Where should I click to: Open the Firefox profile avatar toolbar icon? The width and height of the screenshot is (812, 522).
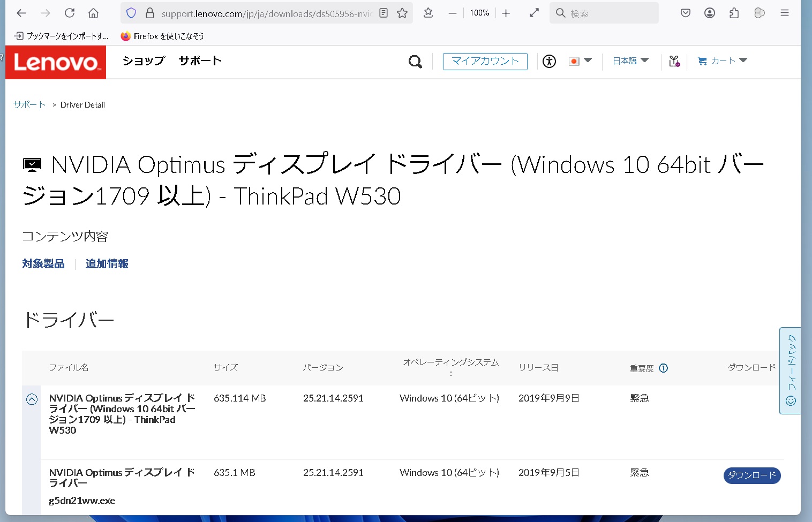coord(760,13)
